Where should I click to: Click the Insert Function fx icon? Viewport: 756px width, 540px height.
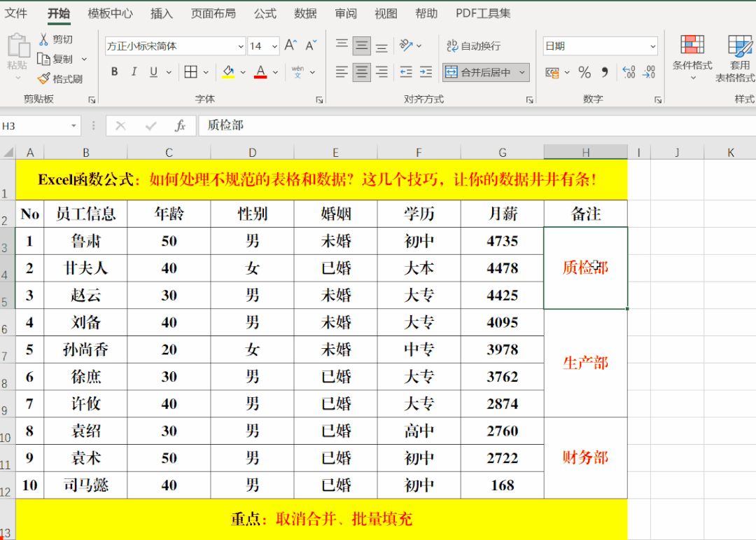pyautogui.click(x=181, y=126)
